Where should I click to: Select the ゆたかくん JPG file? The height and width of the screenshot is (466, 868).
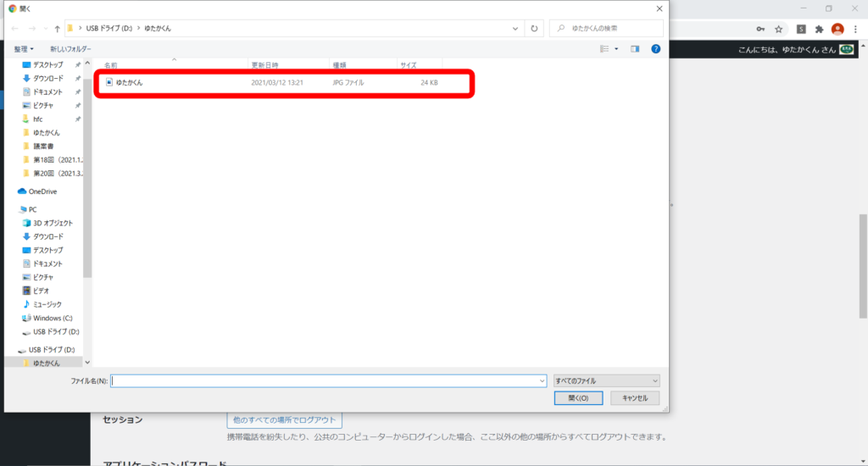(x=130, y=83)
